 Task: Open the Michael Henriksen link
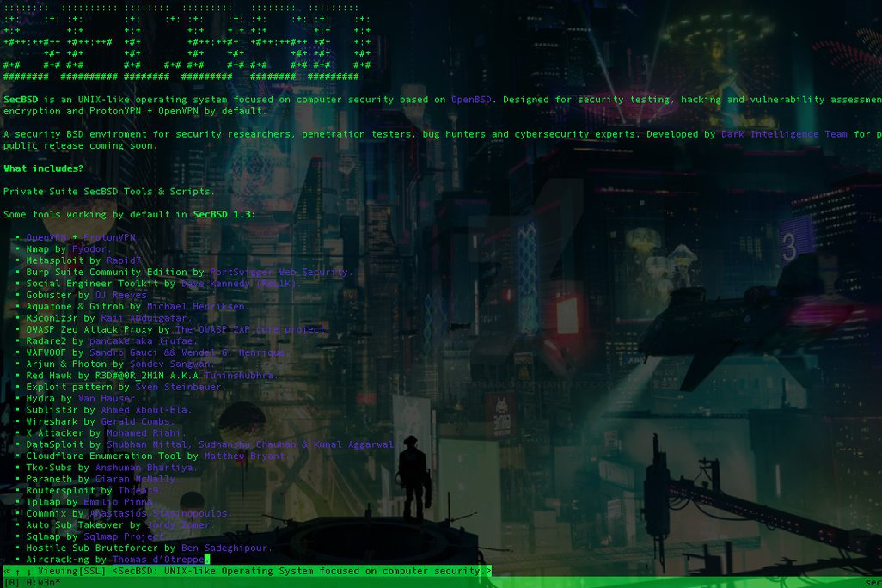[x=196, y=307]
